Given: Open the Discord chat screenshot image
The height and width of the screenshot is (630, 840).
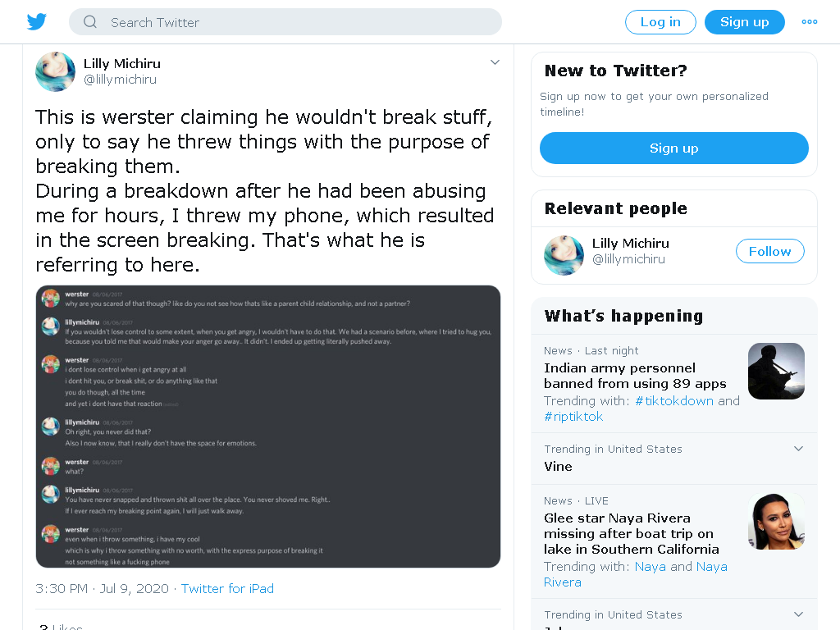Looking at the screenshot, I should [268, 427].
